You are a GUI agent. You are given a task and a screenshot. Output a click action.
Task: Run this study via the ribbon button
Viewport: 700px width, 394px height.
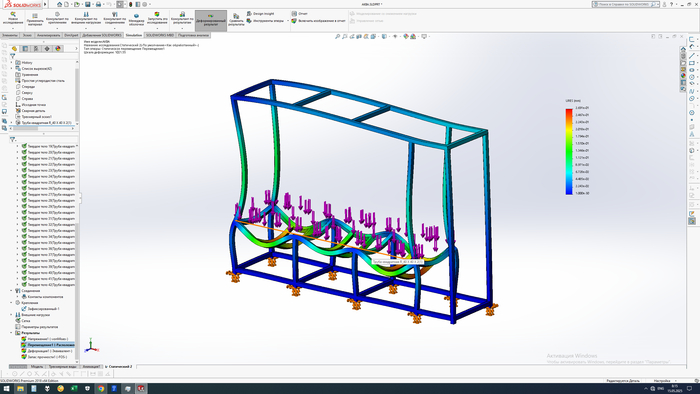tap(157, 18)
